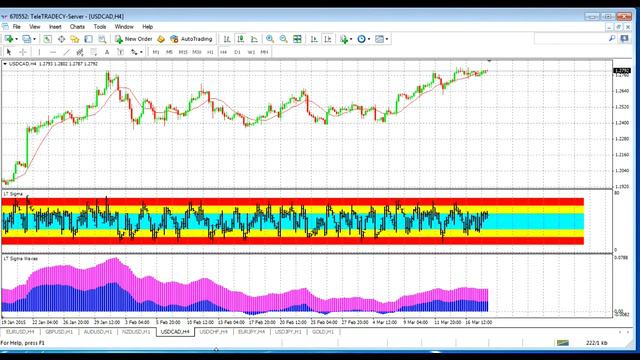
Task: Open the Templates icon
Action: coord(380,39)
